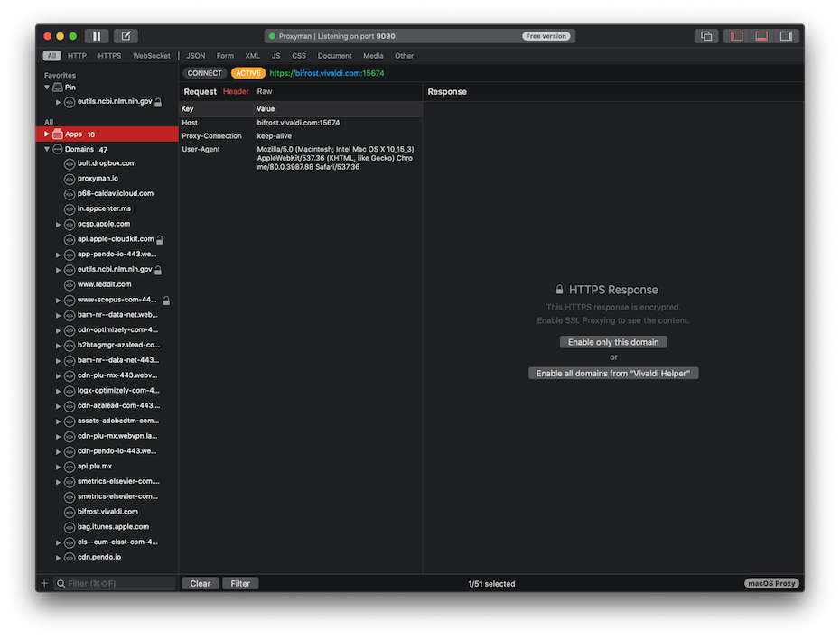Viewport: 840px width, 639px height.
Task: Click the macOS Proxy badge
Action: (x=770, y=583)
